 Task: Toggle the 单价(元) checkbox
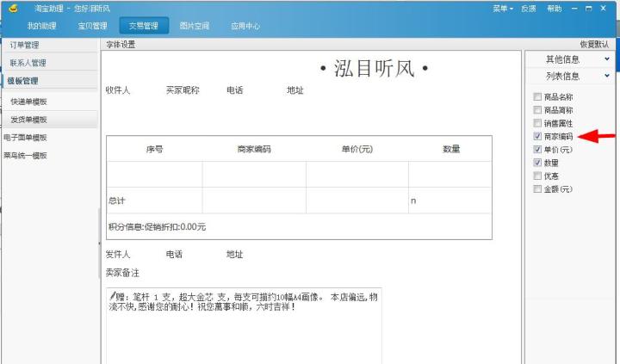coord(538,150)
